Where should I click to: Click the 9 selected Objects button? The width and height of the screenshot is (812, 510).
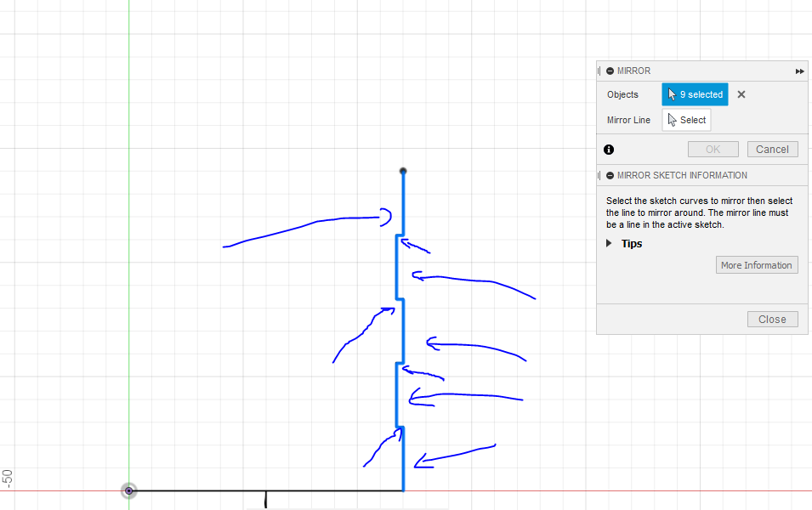click(695, 94)
